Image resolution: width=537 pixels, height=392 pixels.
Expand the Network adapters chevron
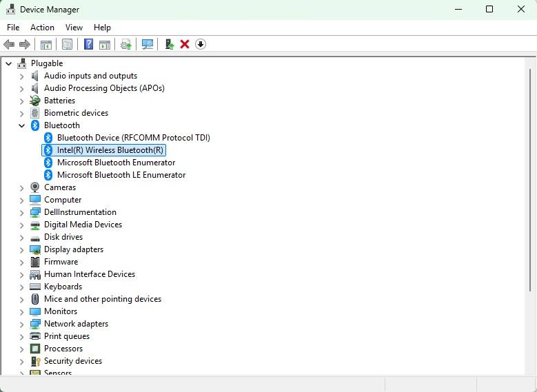(x=22, y=324)
